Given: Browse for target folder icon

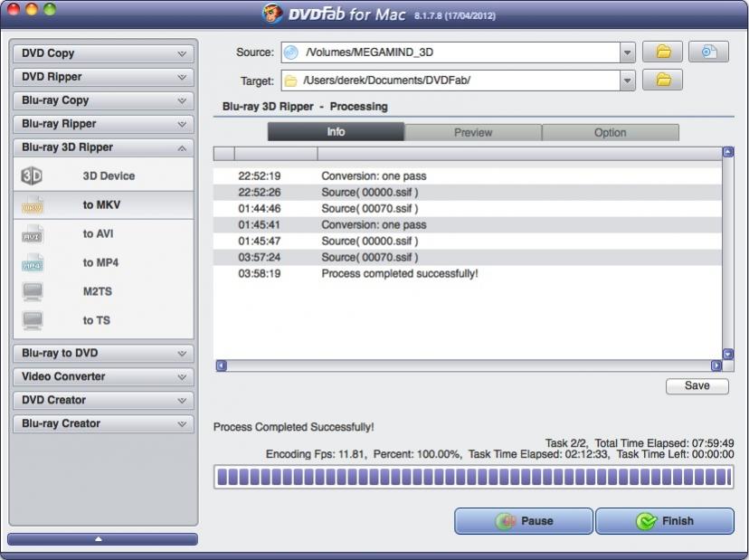Looking at the screenshot, I should pos(662,81).
